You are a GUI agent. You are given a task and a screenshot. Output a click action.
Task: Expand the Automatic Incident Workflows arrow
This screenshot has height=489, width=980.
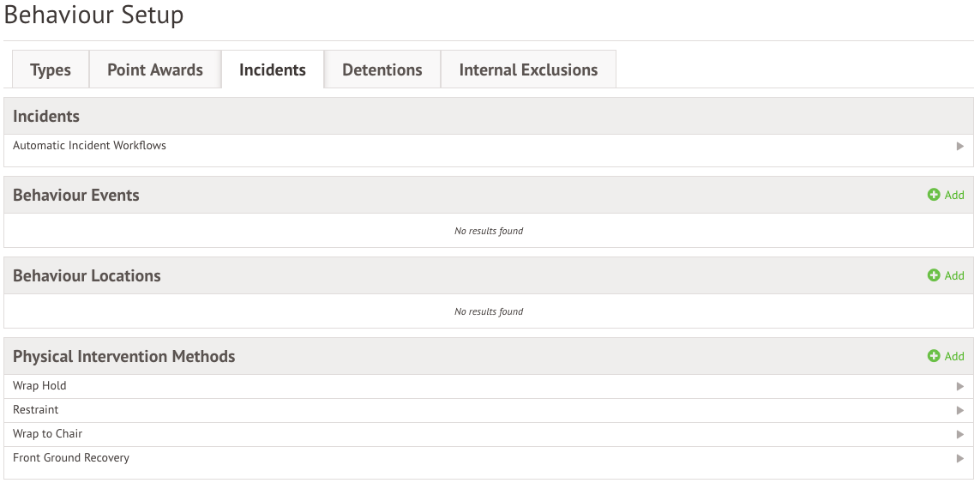tap(960, 147)
